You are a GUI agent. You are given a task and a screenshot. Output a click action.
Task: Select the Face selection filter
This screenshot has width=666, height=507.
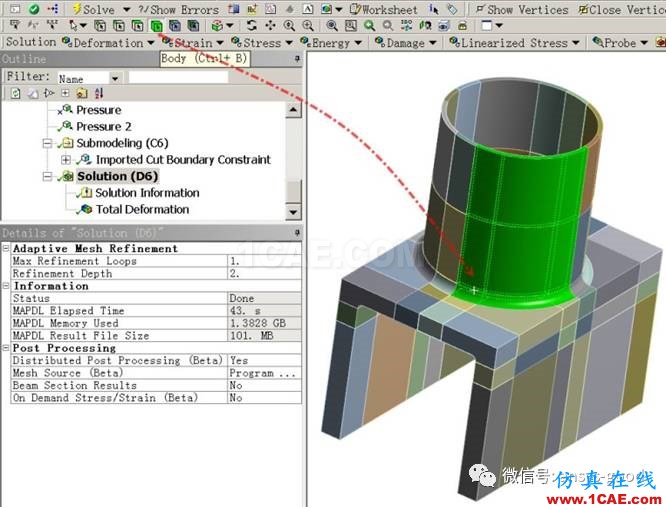[x=138, y=25]
